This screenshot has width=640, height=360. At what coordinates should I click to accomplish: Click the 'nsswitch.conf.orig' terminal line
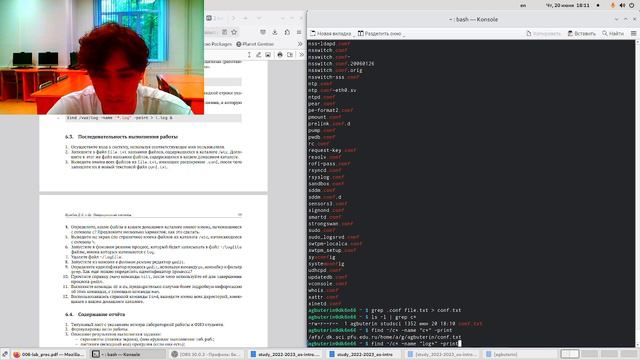pyautogui.click(x=335, y=70)
